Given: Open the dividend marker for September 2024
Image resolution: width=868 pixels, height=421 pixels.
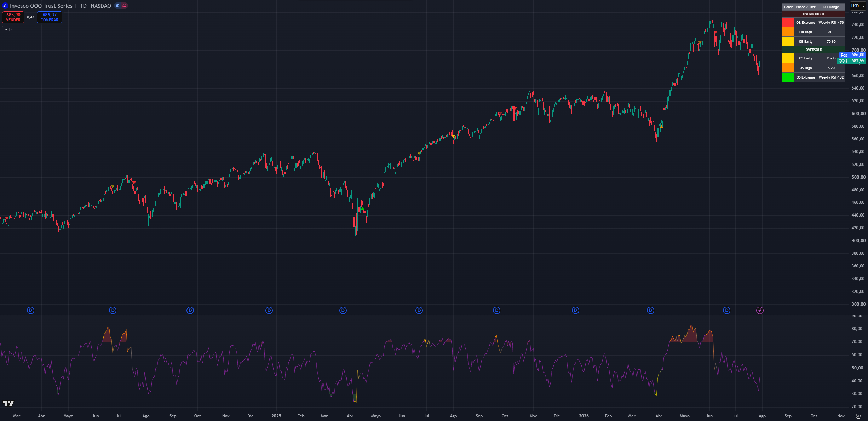Looking at the screenshot, I should [x=190, y=311].
